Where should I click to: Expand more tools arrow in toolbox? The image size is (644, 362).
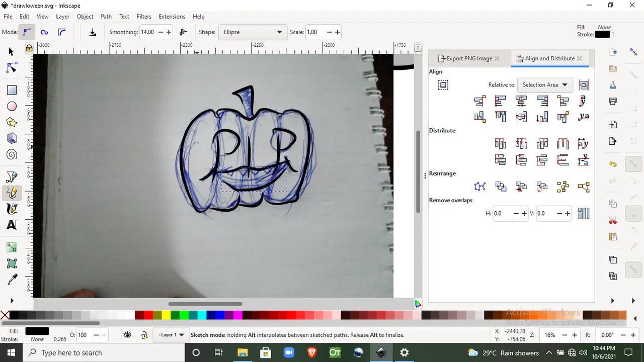pyautogui.click(x=12, y=301)
